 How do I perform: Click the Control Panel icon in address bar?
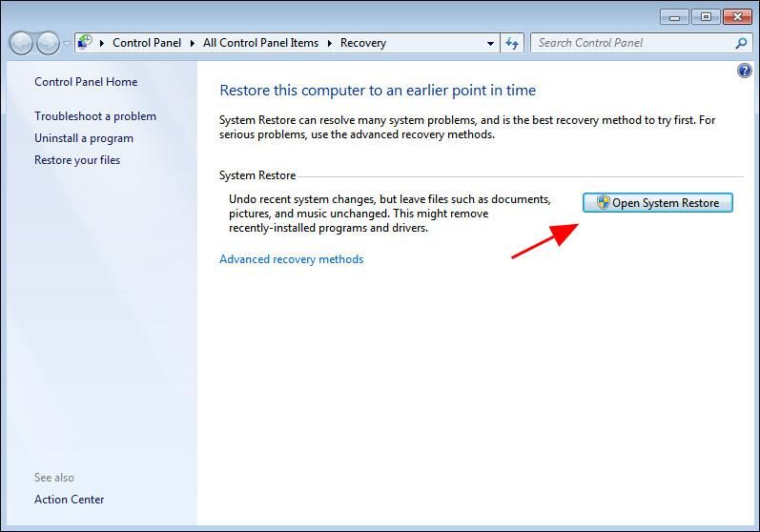point(85,43)
